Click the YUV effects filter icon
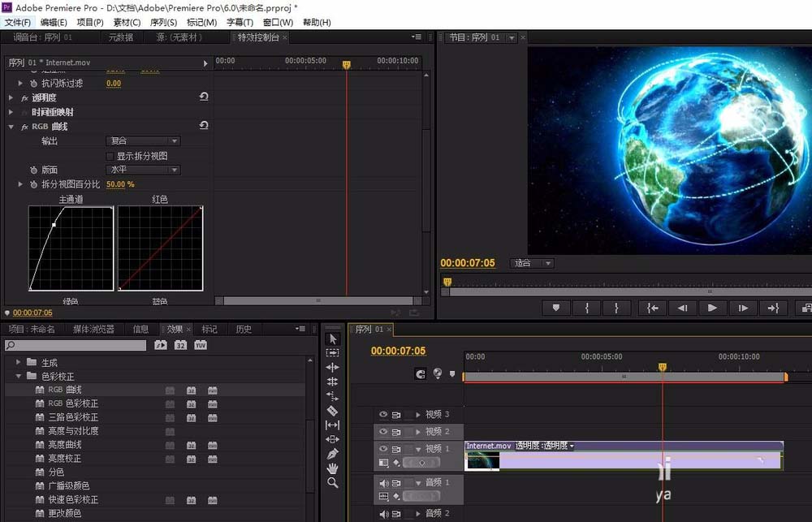Image resolution: width=812 pixels, height=522 pixels. [201, 345]
